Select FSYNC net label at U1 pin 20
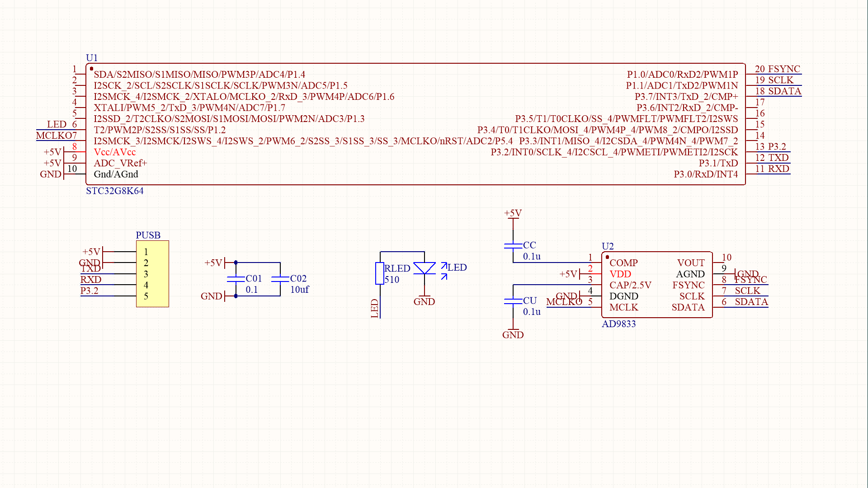 (x=784, y=69)
